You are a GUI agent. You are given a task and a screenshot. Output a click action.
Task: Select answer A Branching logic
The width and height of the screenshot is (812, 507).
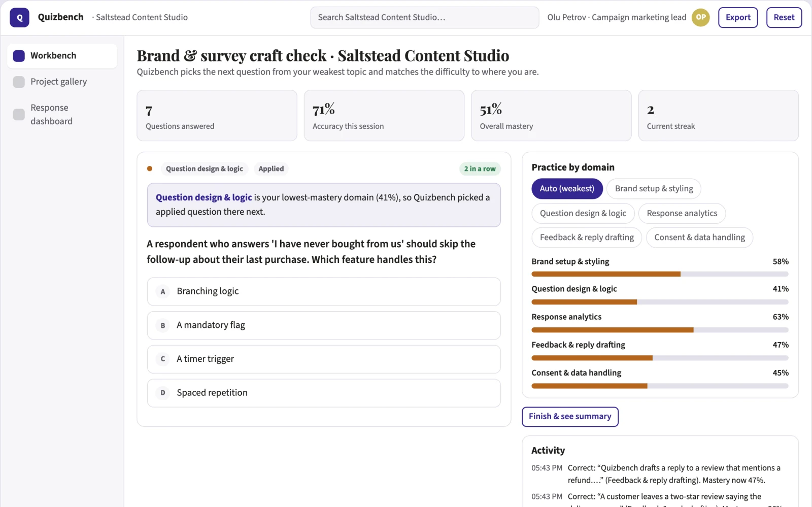tap(324, 291)
